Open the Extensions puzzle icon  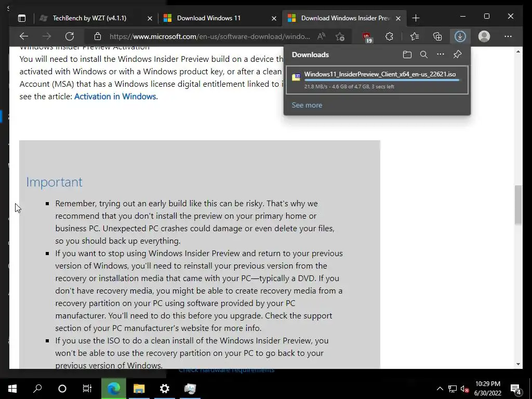coord(390,36)
